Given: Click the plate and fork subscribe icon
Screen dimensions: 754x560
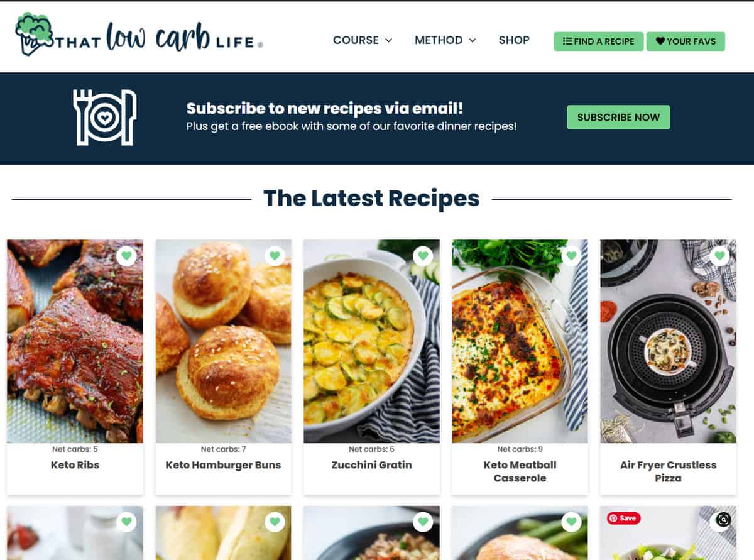Looking at the screenshot, I should click(105, 118).
